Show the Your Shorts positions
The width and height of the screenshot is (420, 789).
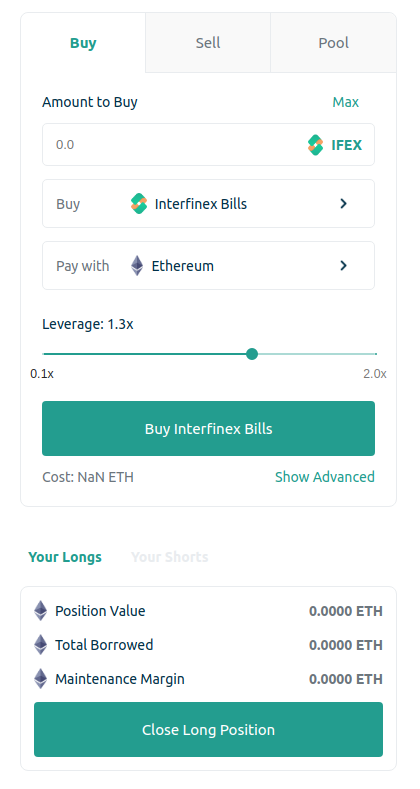(x=170, y=557)
